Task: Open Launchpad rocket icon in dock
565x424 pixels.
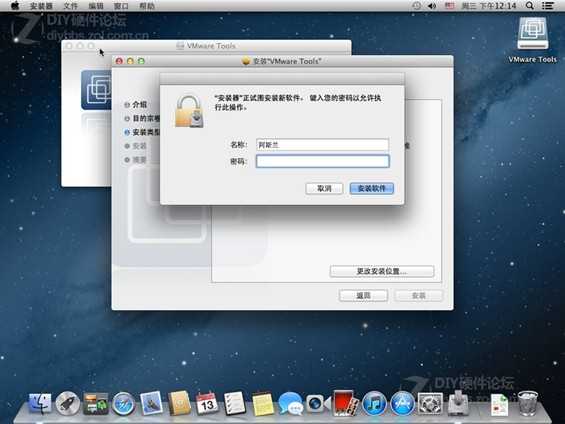Action: point(68,403)
